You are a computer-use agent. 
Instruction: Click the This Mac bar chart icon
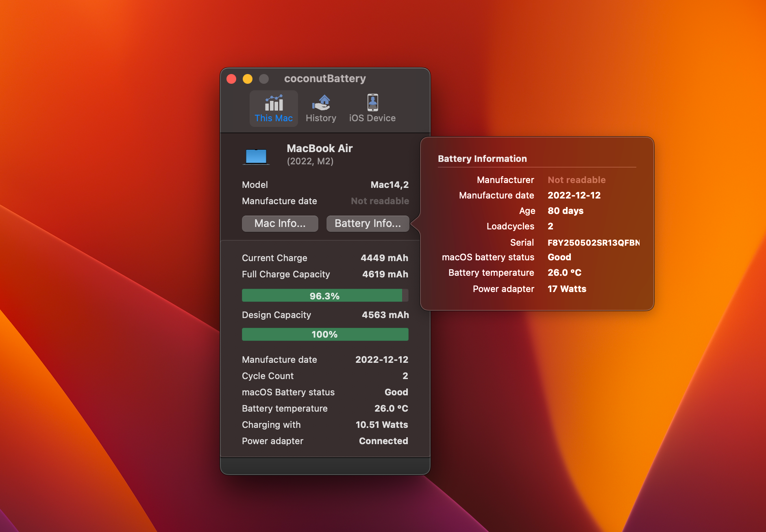[x=274, y=103]
